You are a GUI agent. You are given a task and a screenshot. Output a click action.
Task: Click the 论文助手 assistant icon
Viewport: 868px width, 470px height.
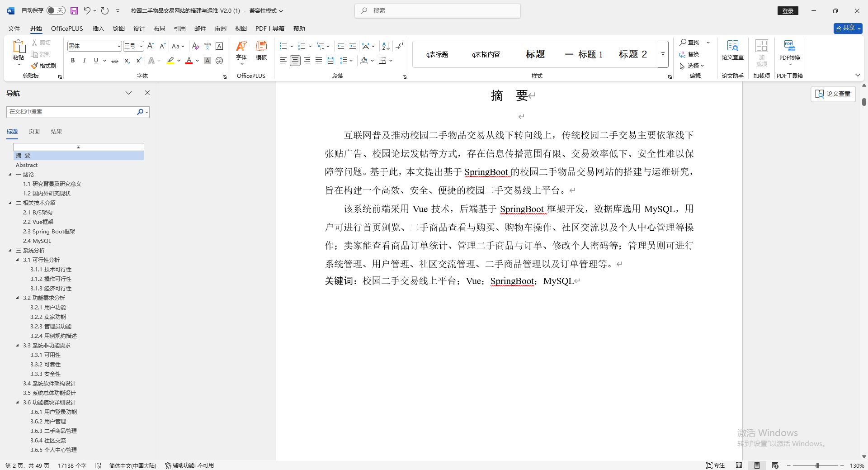(x=732, y=76)
